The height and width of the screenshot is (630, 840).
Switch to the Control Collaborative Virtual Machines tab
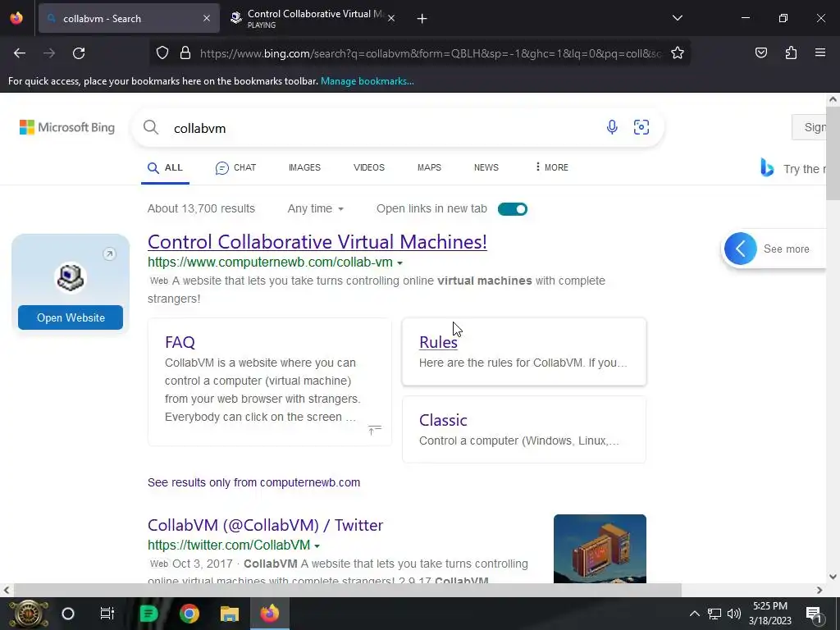pos(313,18)
